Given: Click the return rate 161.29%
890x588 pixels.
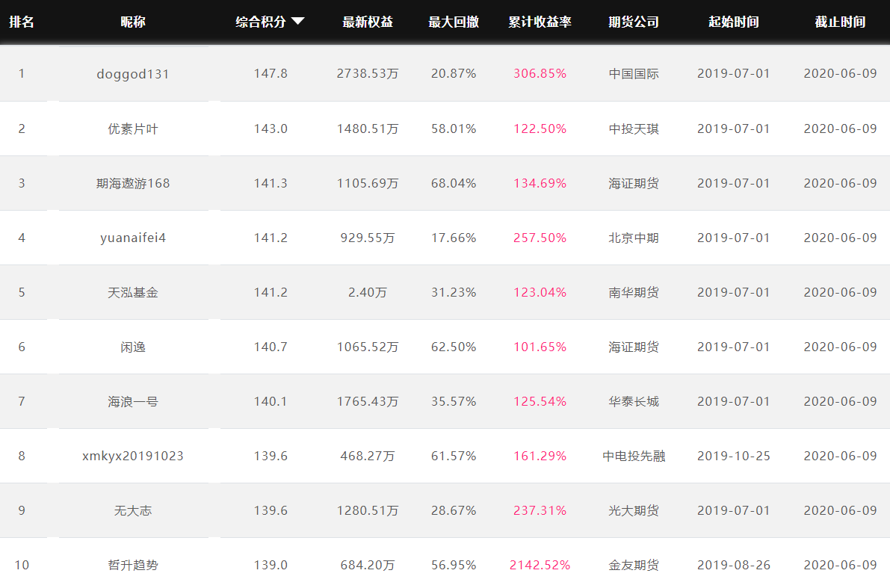Looking at the screenshot, I should coord(540,456).
